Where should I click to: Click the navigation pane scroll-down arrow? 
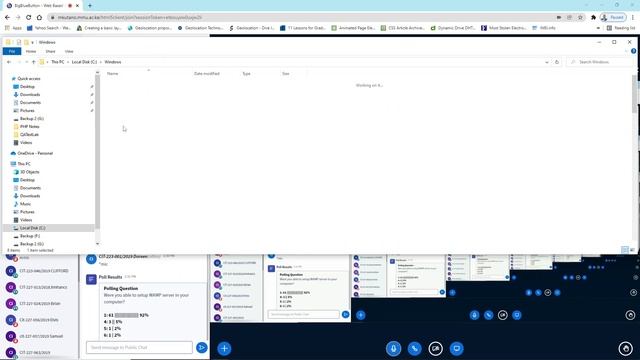coord(98,244)
